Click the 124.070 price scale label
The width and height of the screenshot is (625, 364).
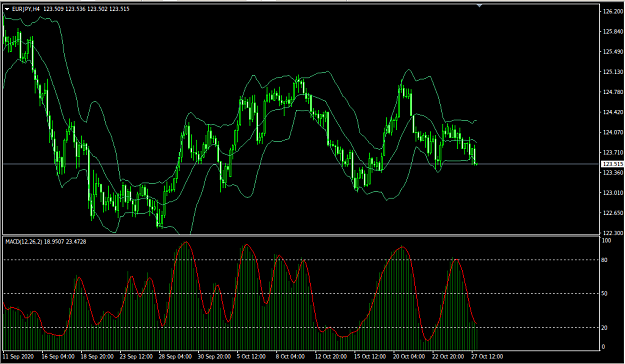point(613,132)
